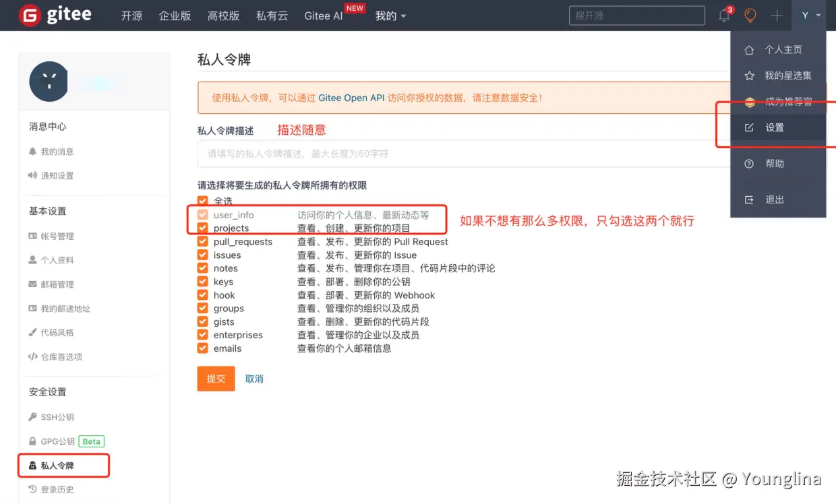Click the card icon beside 我的邮递地址
Image resolution: width=836 pixels, height=504 pixels.
pos(32,308)
